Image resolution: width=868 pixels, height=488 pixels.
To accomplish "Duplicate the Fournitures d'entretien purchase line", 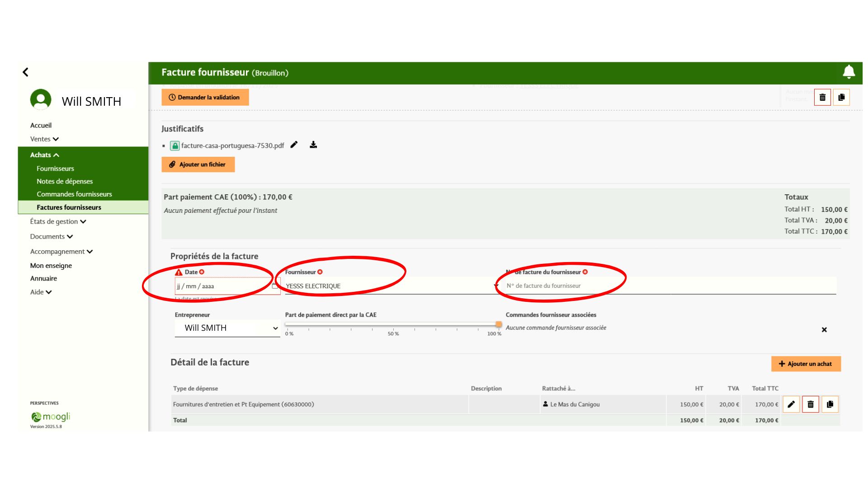I will point(830,404).
